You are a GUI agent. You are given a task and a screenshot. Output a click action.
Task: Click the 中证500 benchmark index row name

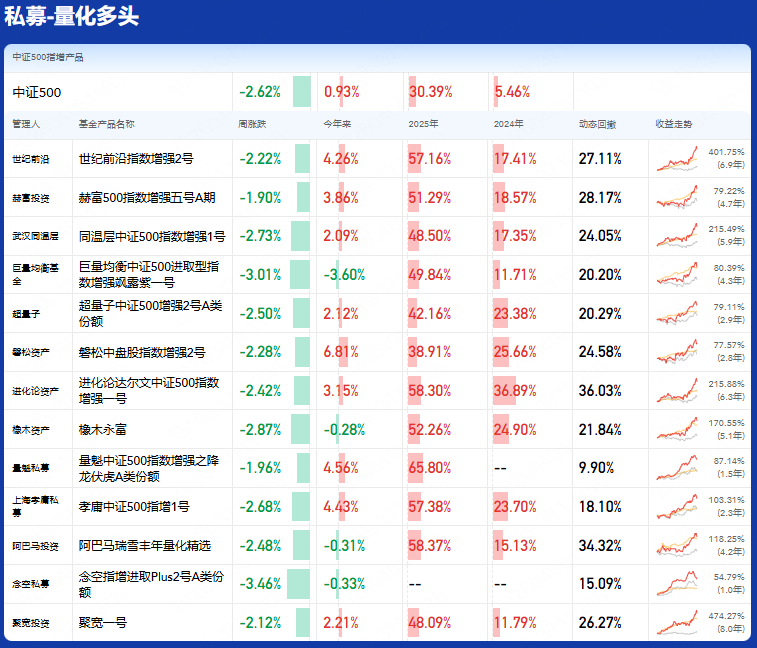[37, 92]
